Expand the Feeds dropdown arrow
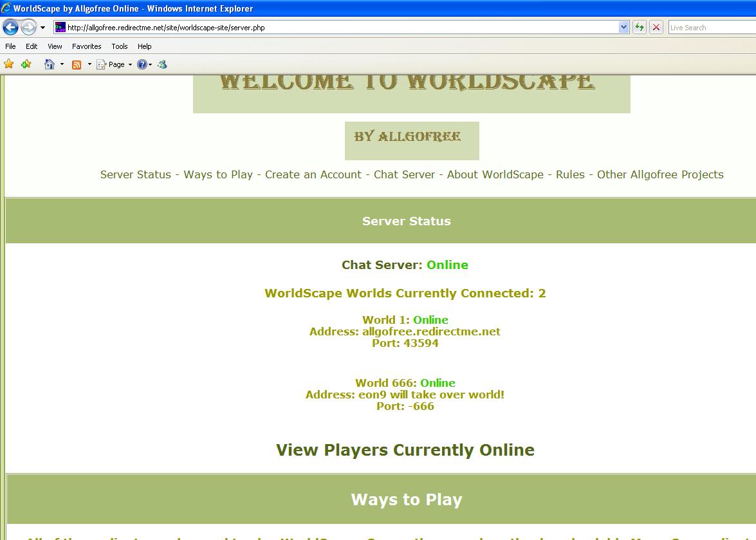 pyautogui.click(x=89, y=64)
